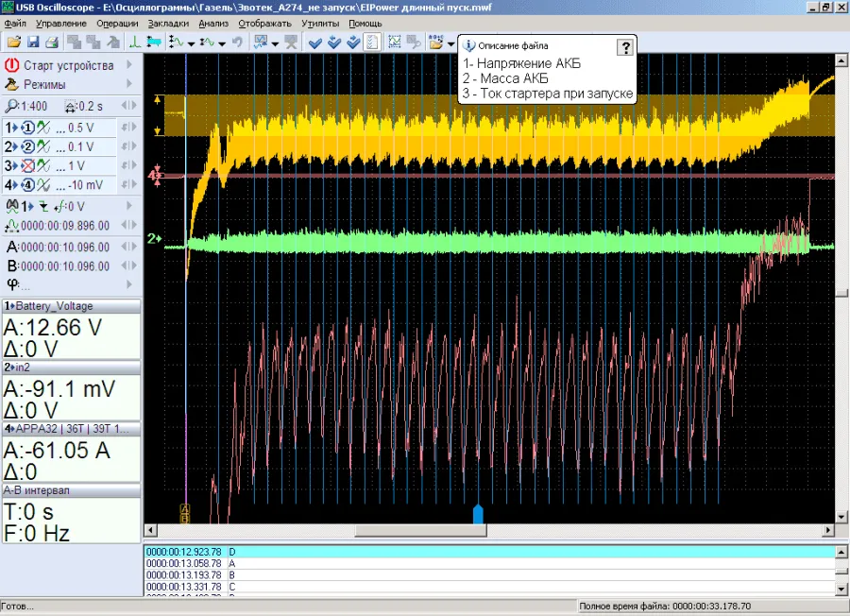Click Старт устройства button
850x616 pixels.
pyautogui.click(x=68, y=65)
